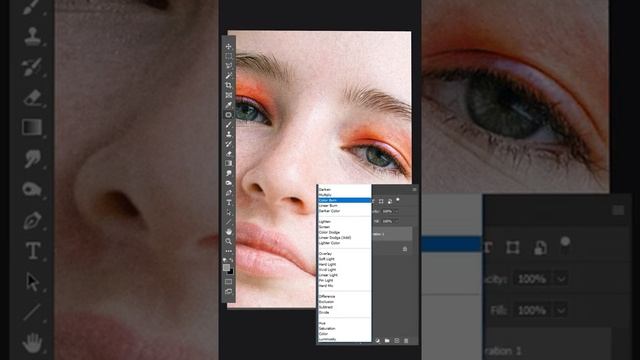Select the Frame tool in center toolbar

click(x=229, y=95)
